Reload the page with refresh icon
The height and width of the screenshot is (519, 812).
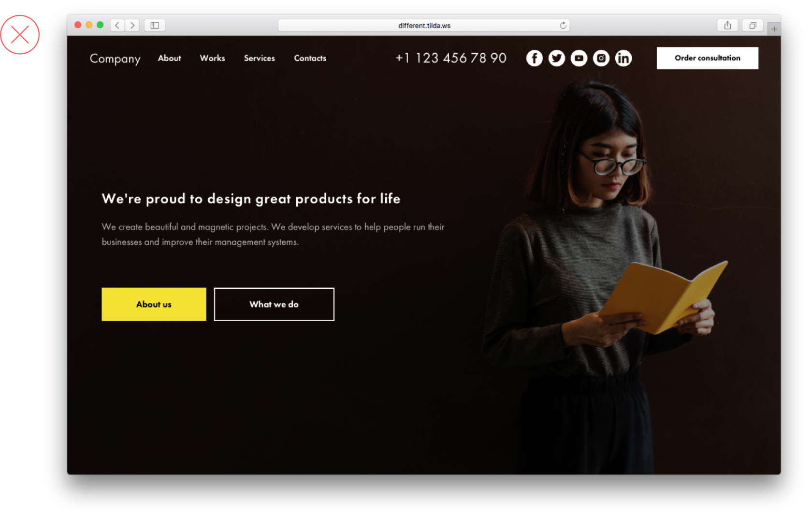(x=563, y=25)
